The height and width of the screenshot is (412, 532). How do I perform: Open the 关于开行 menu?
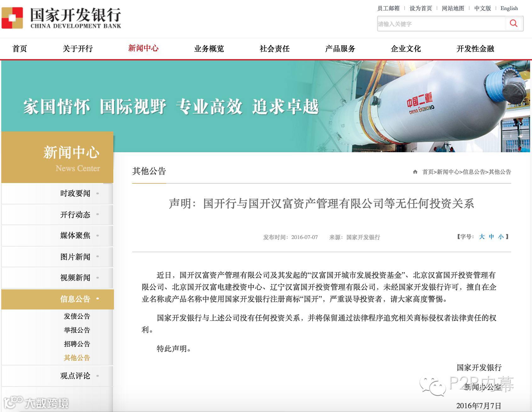click(77, 49)
